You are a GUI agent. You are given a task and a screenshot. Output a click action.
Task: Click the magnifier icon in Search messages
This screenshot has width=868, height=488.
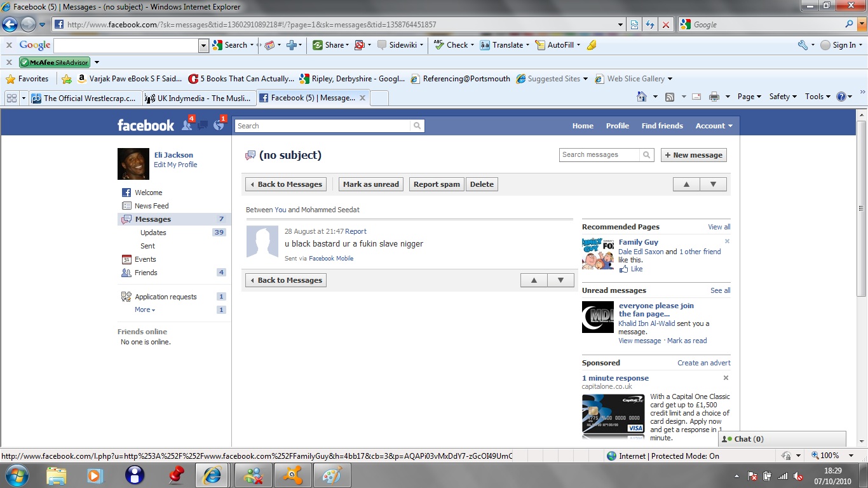[x=646, y=155]
